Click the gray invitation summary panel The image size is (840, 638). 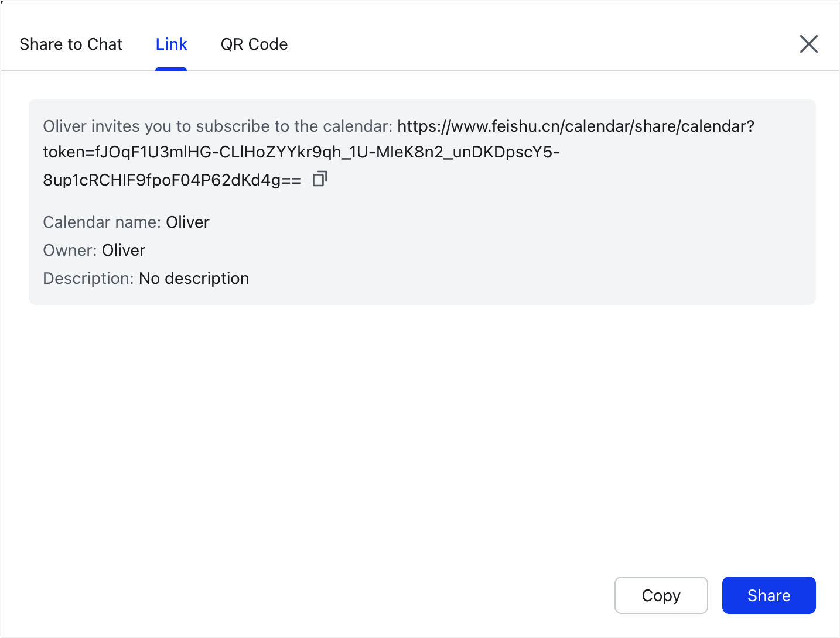coord(422,202)
